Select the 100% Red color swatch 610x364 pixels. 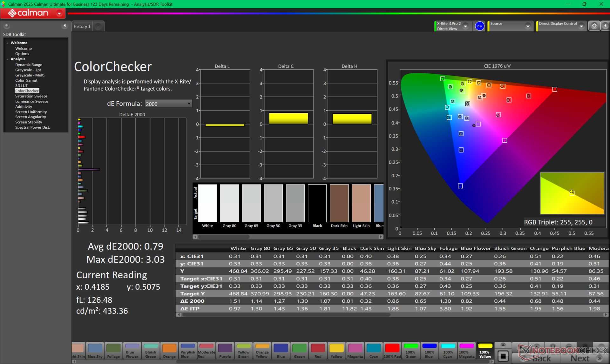(x=392, y=351)
